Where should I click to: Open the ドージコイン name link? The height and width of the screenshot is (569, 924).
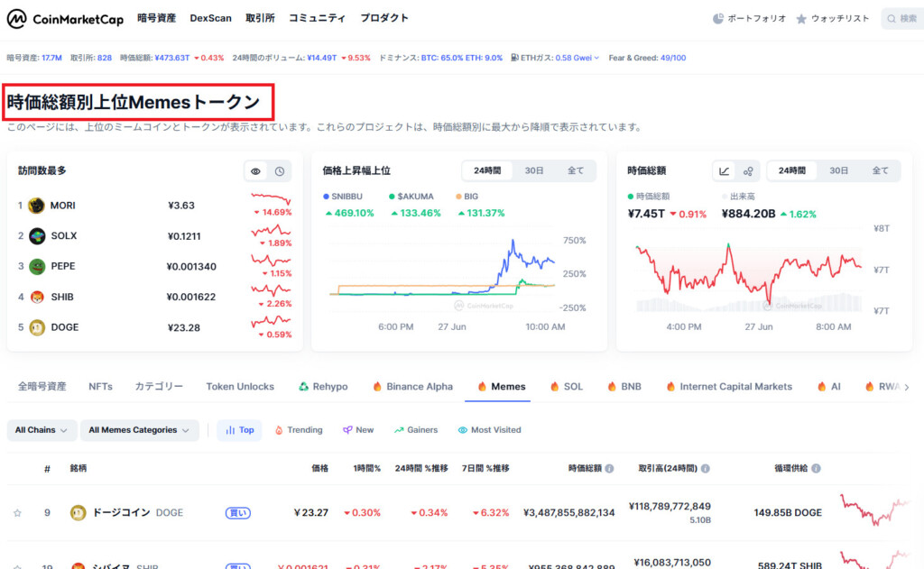(x=122, y=513)
